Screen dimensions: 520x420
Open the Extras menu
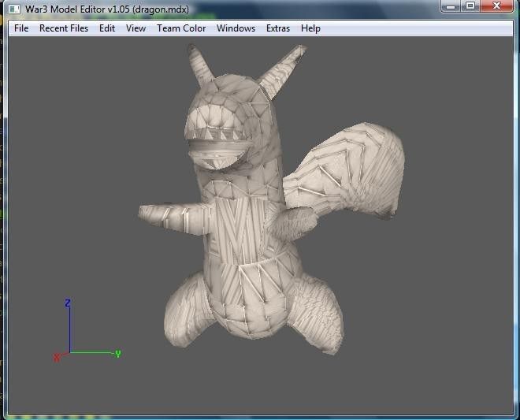pos(278,28)
